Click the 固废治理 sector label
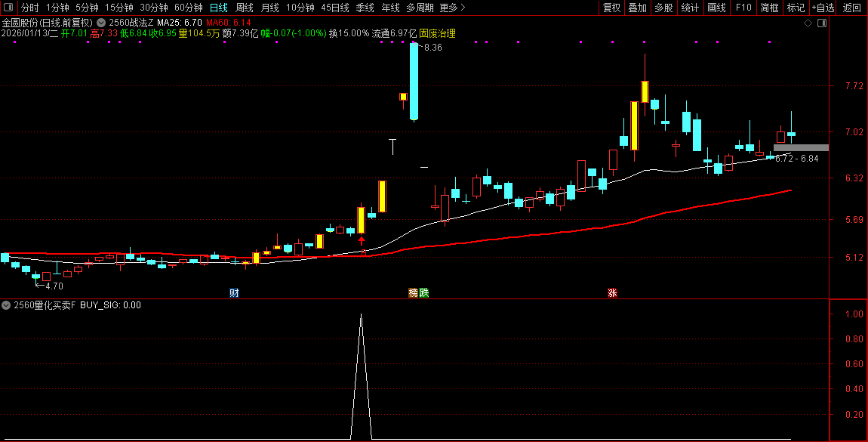This screenshot has height=442, width=868. coord(437,33)
